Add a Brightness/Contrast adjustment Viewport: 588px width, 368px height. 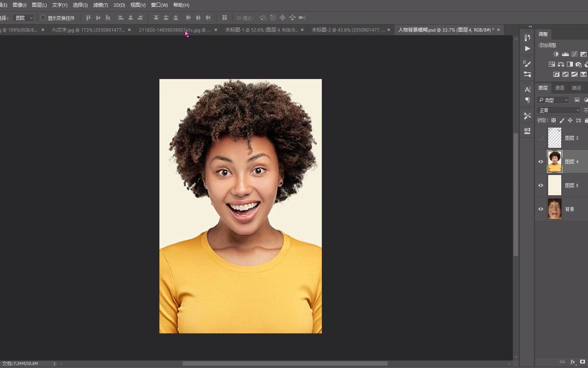point(556,54)
